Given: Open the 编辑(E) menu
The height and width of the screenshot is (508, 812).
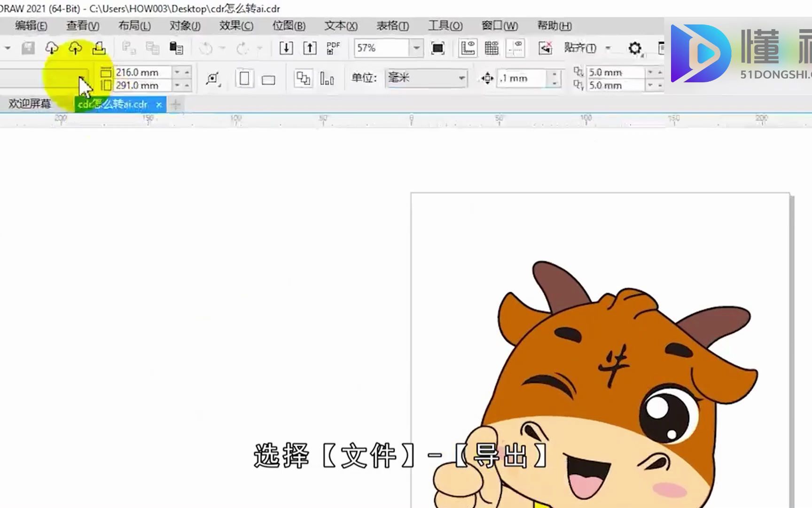Looking at the screenshot, I should tap(31, 26).
